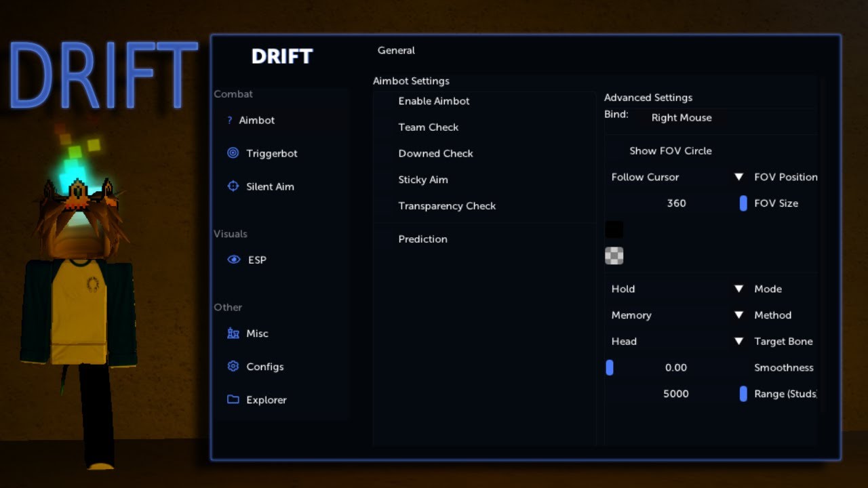
Task: Click the Smoothness slider handle
Action: coord(610,367)
